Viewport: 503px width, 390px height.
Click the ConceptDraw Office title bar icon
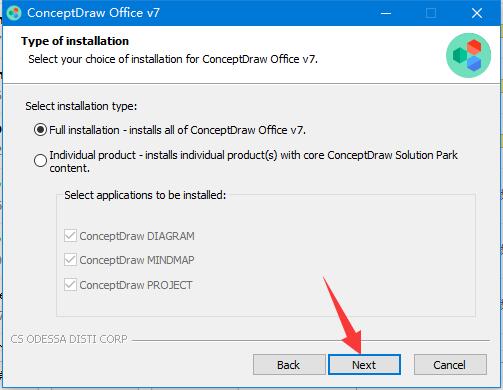(14, 13)
